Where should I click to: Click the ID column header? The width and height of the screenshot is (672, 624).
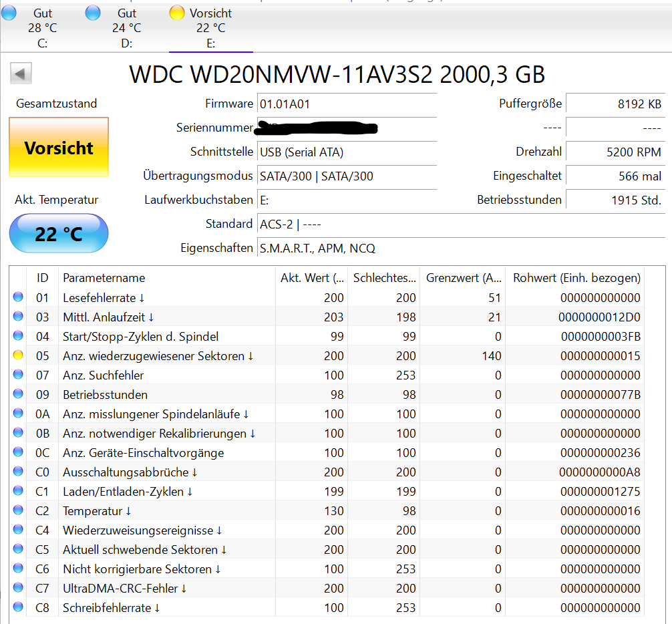click(43, 278)
